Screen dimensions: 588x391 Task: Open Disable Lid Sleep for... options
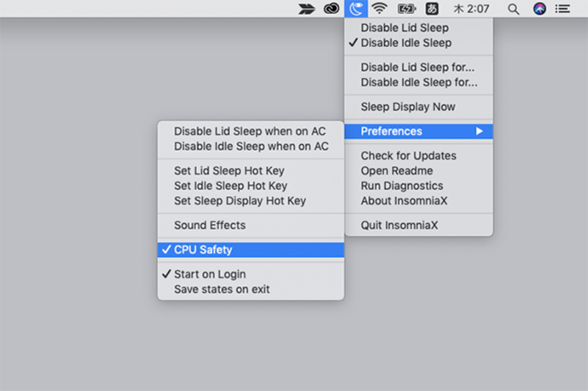pyautogui.click(x=417, y=67)
